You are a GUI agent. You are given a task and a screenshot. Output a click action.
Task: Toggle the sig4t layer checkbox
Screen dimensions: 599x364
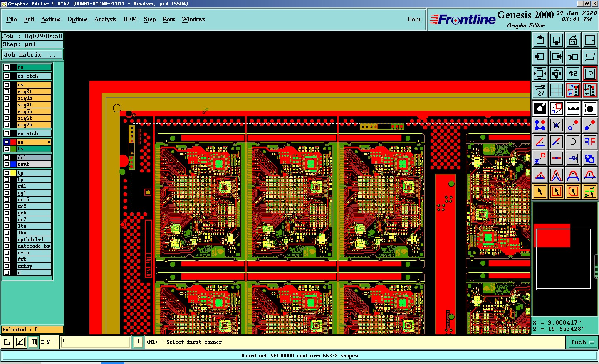7,105
